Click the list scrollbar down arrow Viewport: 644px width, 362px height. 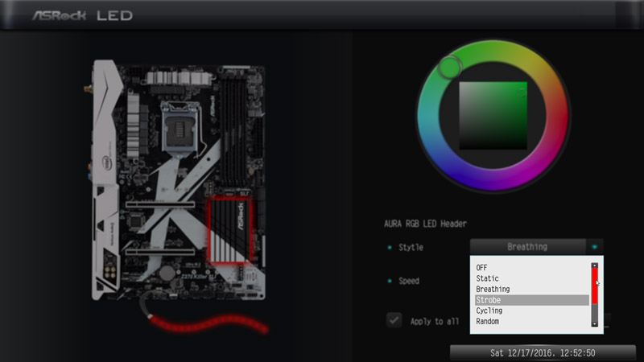click(594, 324)
